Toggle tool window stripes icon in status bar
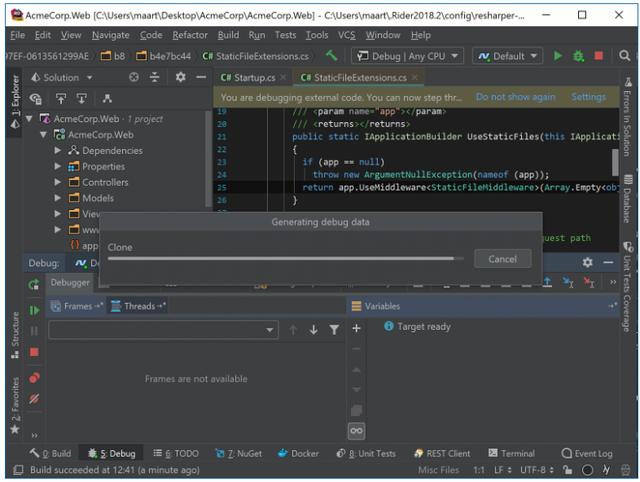The height and width of the screenshot is (482, 640). coord(18,470)
